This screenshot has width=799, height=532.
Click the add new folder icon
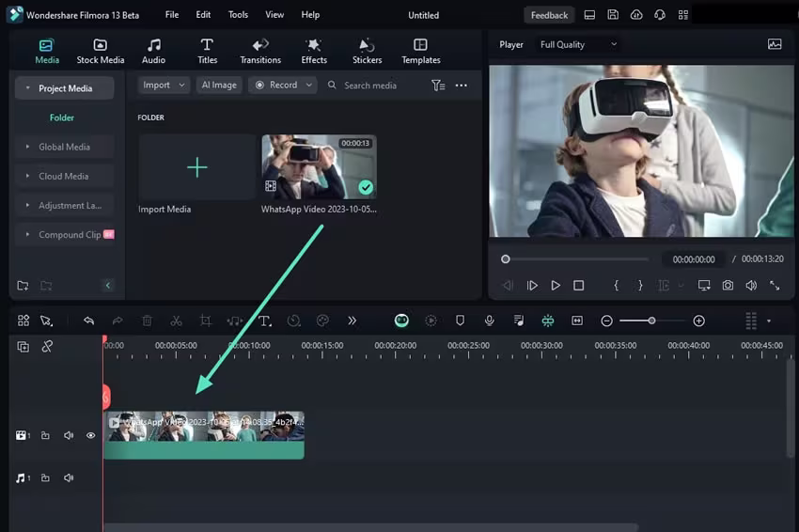(23, 286)
